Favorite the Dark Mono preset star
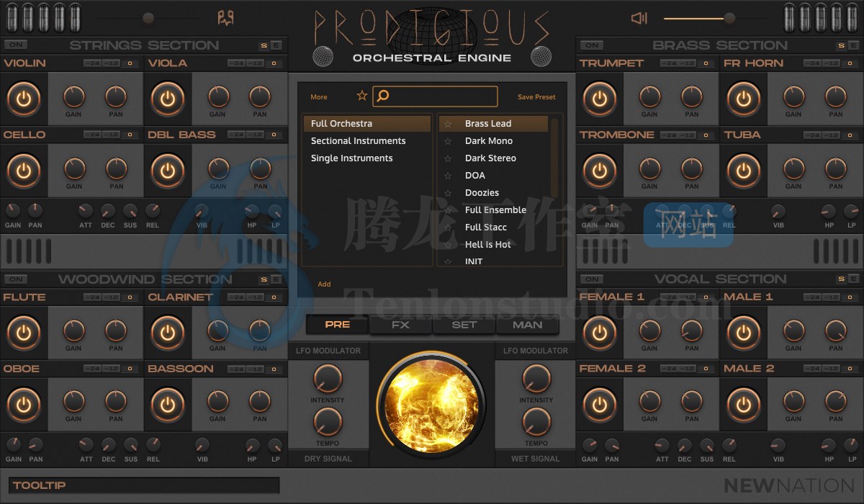The height and width of the screenshot is (504, 864). click(x=448, y=141)
